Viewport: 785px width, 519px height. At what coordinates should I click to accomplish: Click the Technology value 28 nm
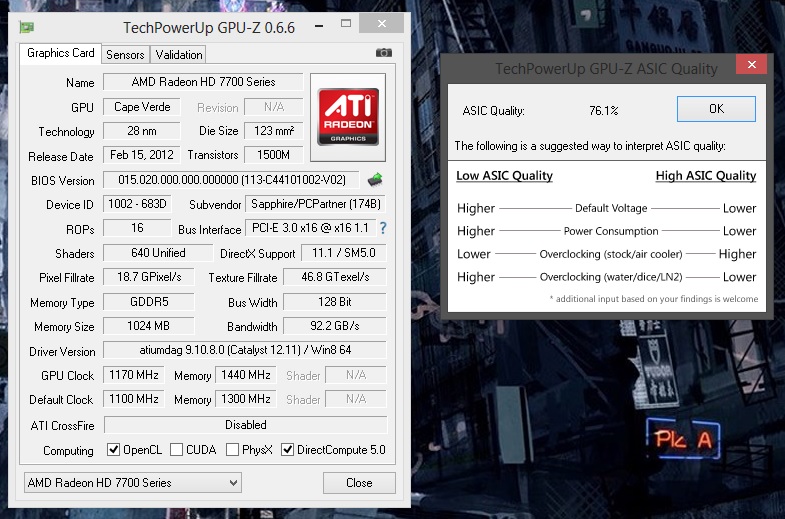point(142,131)
